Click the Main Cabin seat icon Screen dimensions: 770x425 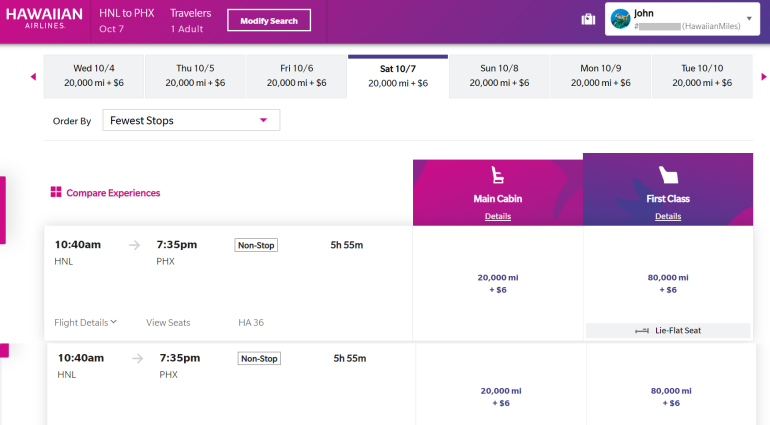tap(497, 175)
